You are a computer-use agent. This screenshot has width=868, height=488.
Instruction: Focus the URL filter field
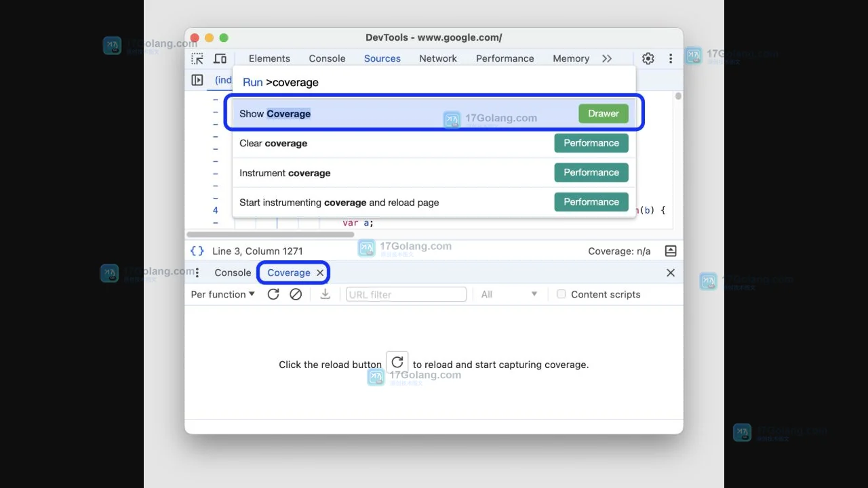click(406, 294)
